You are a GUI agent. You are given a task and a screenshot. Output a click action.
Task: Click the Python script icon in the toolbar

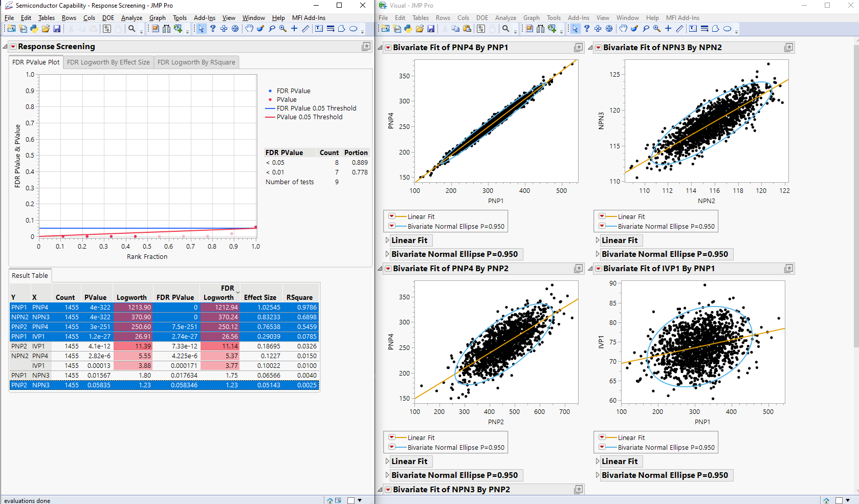point(33,29)
